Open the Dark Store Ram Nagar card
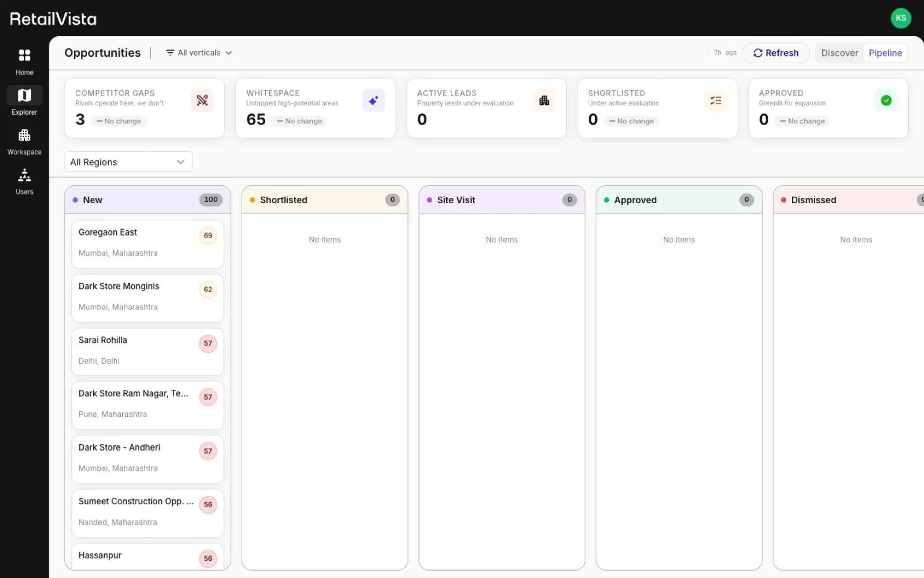The height and width of the screenshot is (578, 924). point(148,406)
